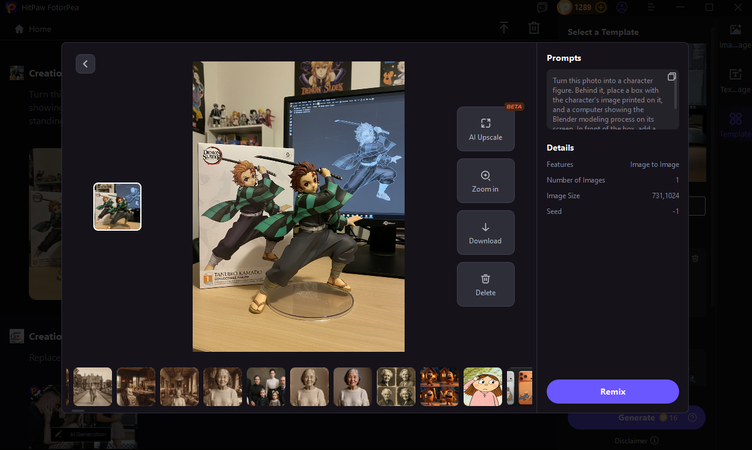This screenshot has width=752, height=450.
Task: Select the ornate sepia hall thumbnail
Action: 179,387
